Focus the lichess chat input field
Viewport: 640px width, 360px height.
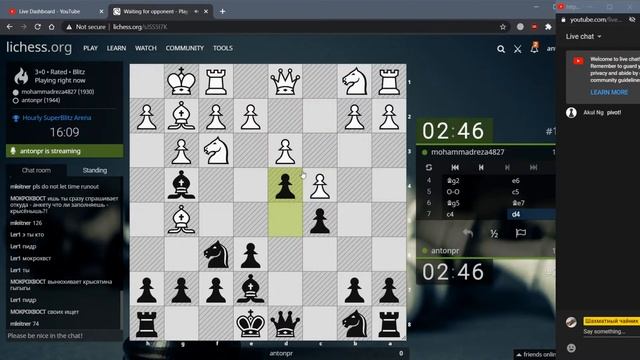point(64,336)
